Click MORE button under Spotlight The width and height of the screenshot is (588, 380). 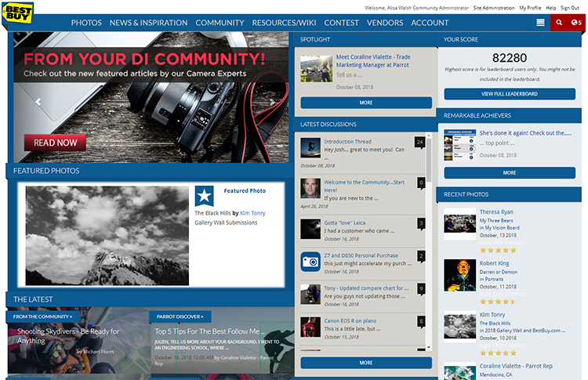point(366,103)
